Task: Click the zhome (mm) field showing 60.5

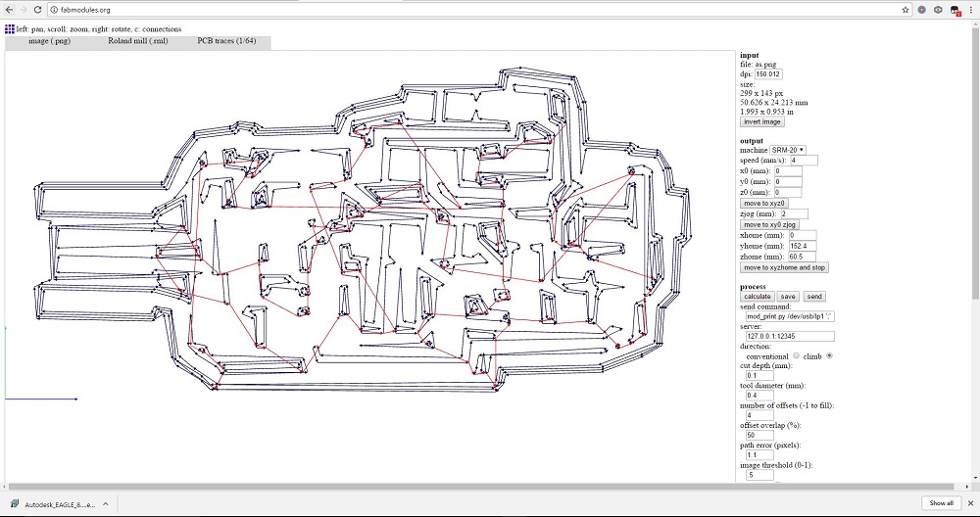Action: point(803,257)
